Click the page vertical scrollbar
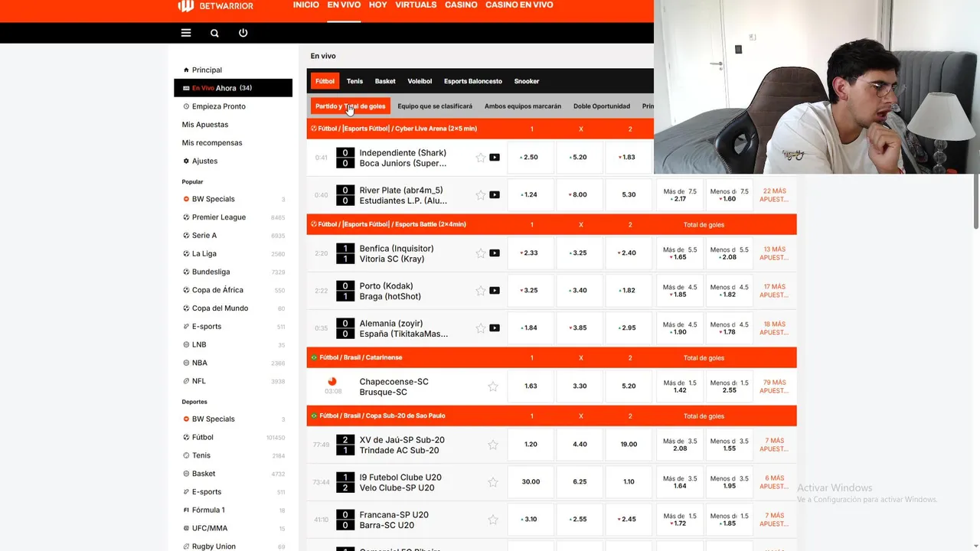 [x=975, y=201]
